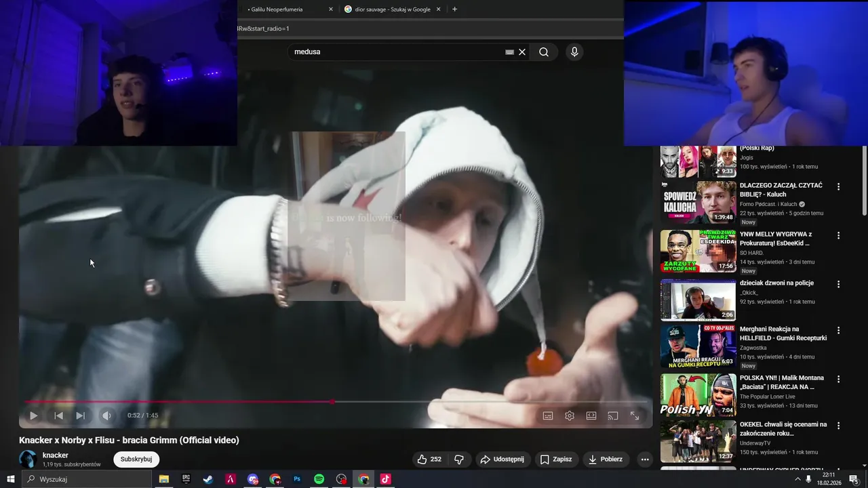868x488 pixels.
Task: Open the OKEKEL thumbnail 12:37
Action: click(698, 441)
